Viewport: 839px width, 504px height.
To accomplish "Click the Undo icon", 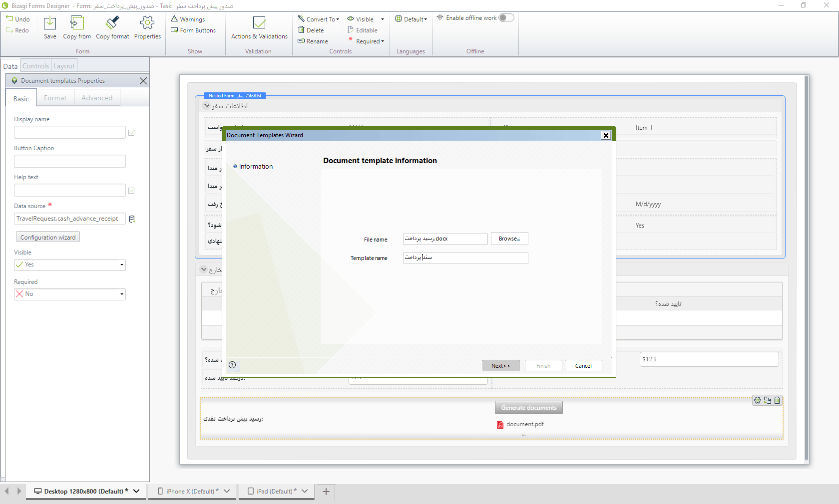I will tap(9, 18).
